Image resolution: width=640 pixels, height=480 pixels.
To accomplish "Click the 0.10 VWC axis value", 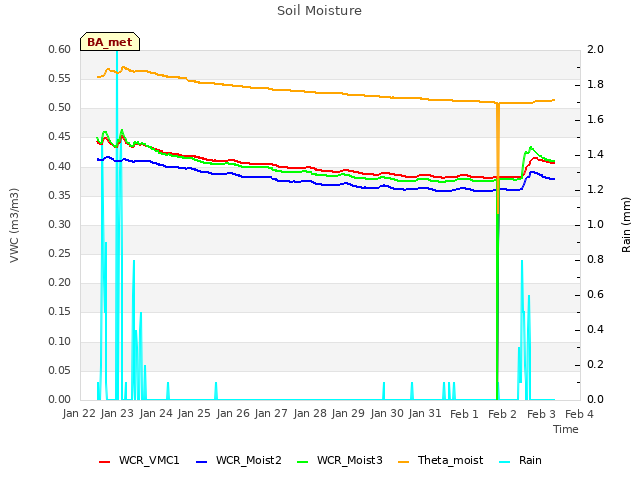I will coord(60,341).
